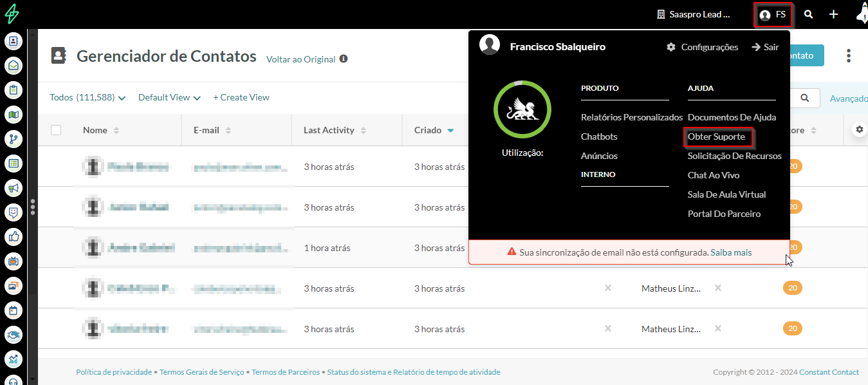The image size is (868, 385).
Task: Open the FS user profile menu
Action: click(772, 15)
